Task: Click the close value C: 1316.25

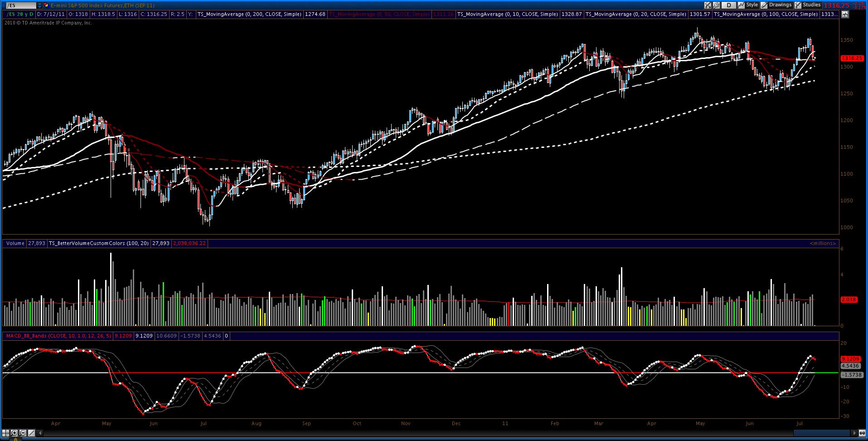Action: (154, 14)
